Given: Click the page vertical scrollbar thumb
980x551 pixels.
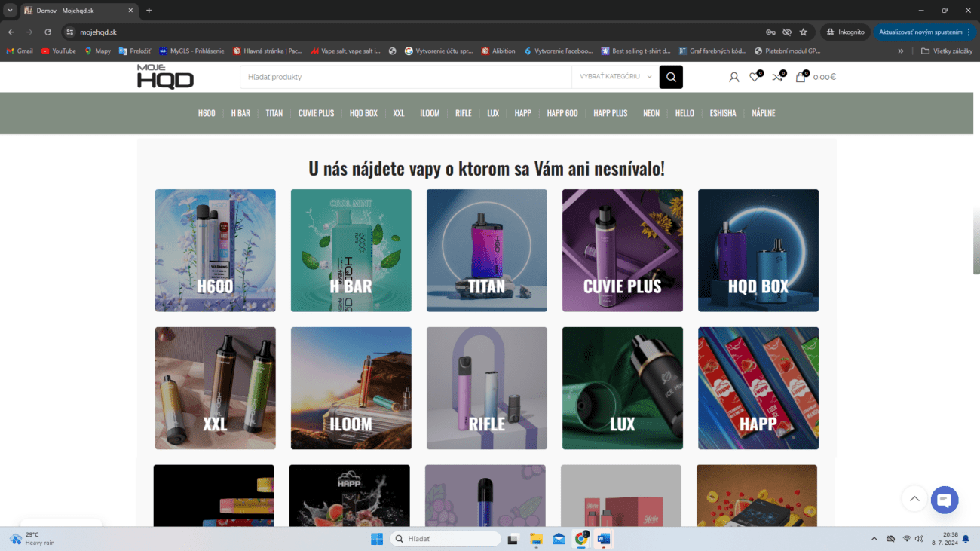Looking at the screenshot, I should tap(976, 240).
